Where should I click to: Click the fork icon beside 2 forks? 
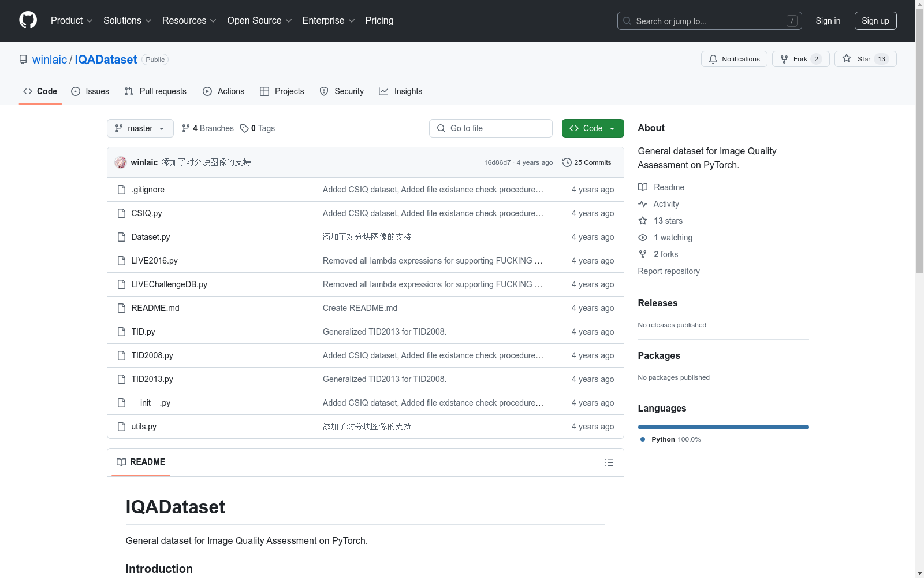(x=643, y=254)
